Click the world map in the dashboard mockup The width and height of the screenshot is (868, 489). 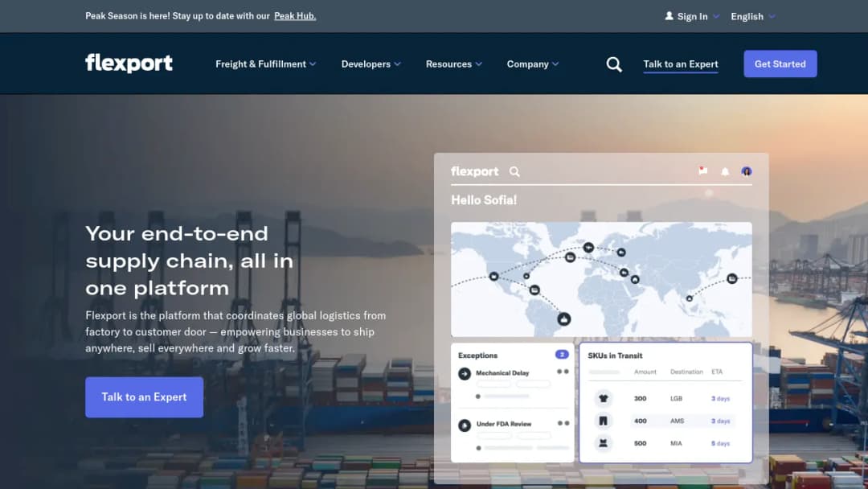point(601,279)
